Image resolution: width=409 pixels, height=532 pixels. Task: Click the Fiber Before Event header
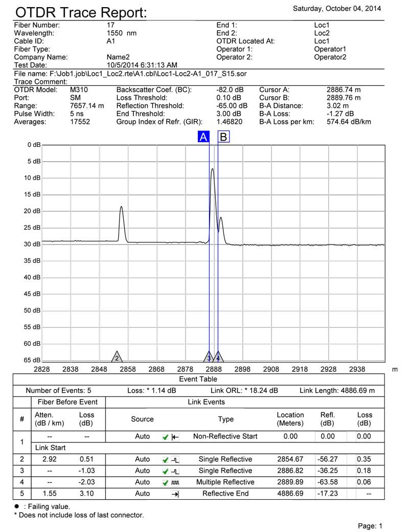point(65,402)
